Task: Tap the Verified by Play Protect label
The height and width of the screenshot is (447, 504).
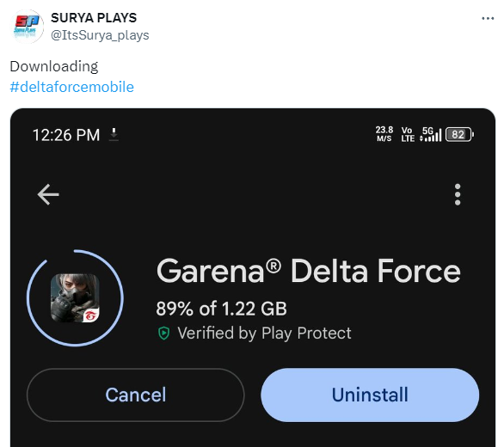Action: (264, 333)
